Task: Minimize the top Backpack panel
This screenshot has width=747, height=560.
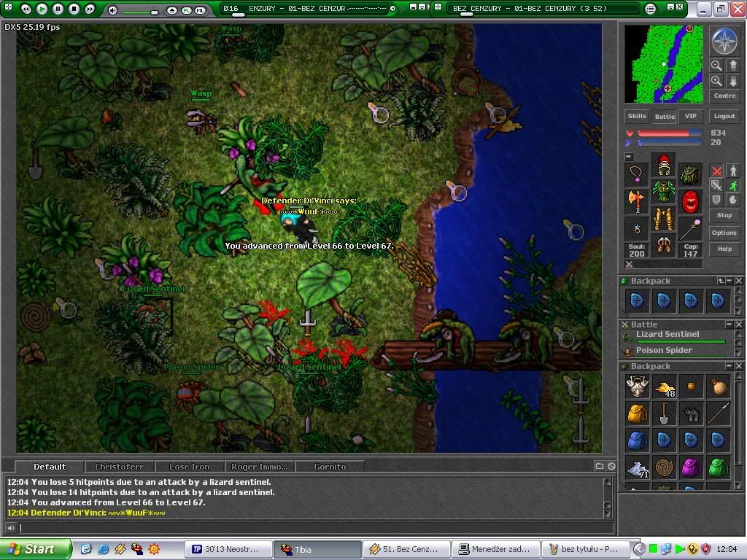Action: [x=729, y=281]
